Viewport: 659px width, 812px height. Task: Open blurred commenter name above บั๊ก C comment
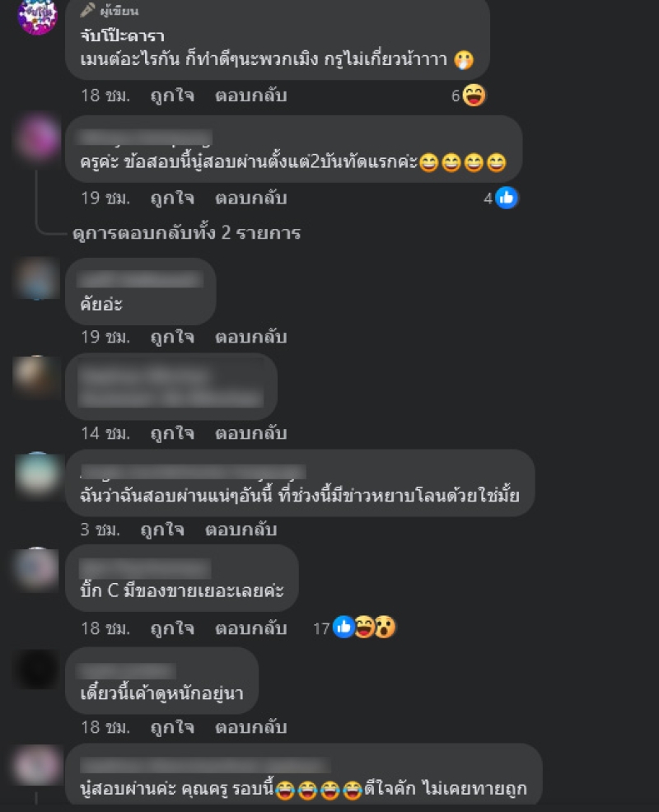145,568
